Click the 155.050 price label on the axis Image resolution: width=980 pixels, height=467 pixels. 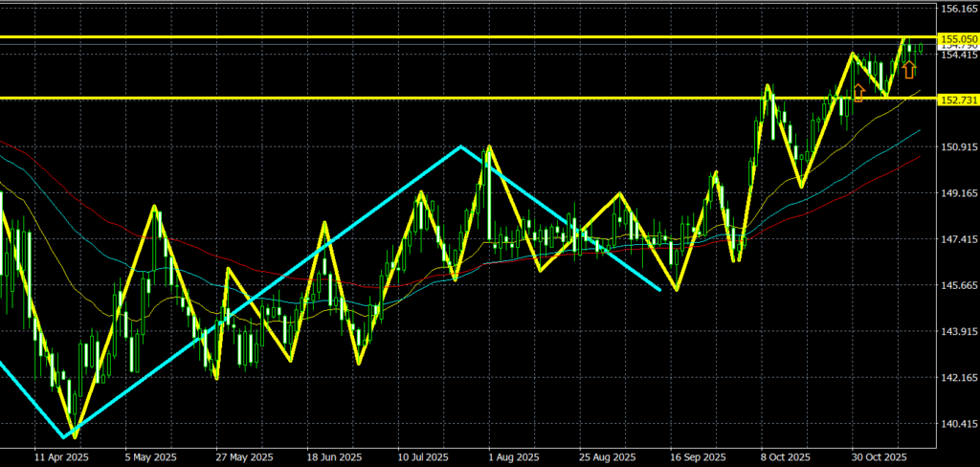coord(958,39)
